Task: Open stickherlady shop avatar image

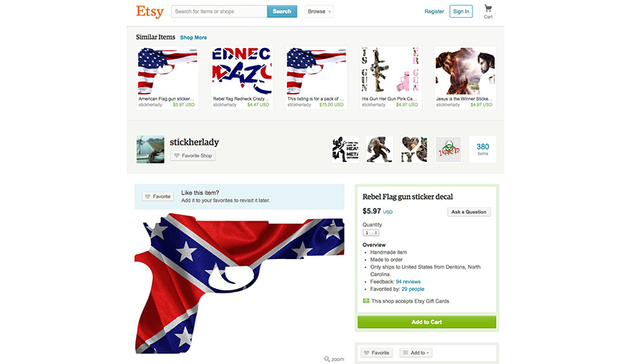Action: pyautogui.click(x=150, y=149)
